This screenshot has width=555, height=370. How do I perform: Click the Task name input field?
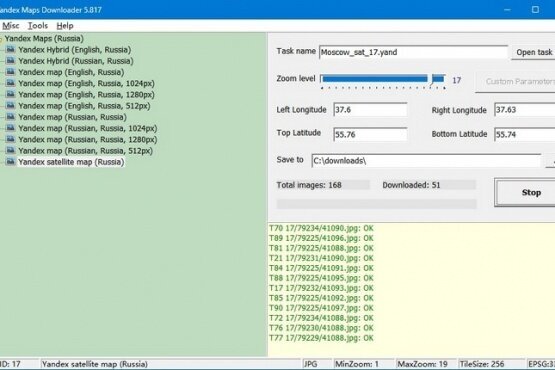point(413,52)
